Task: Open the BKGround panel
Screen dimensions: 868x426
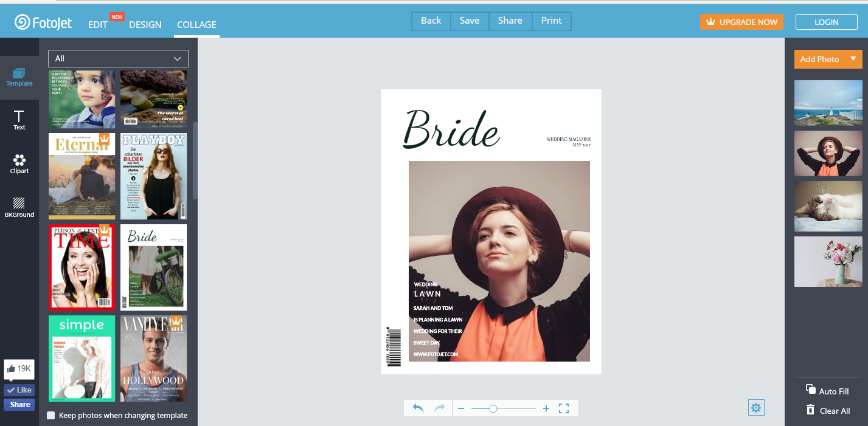Action: 19,207
